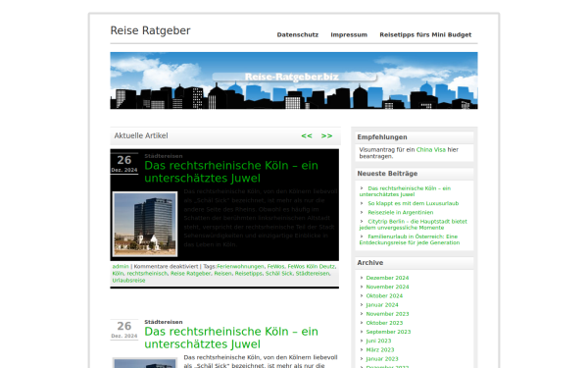Image resolution: width=588 pixels, height=368 pixels.
Task: Open the FeWos tag
Action: pyautogui.click(x=275, y=266)
